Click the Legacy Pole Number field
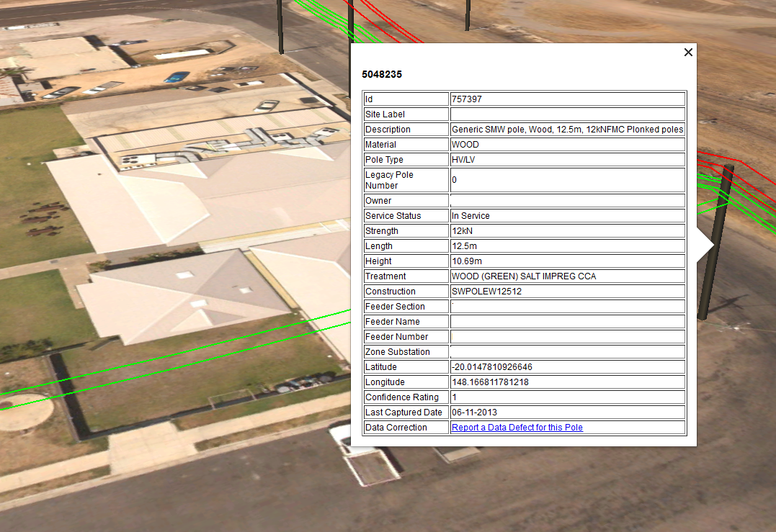The image size is (776, 532). point(567,179)
